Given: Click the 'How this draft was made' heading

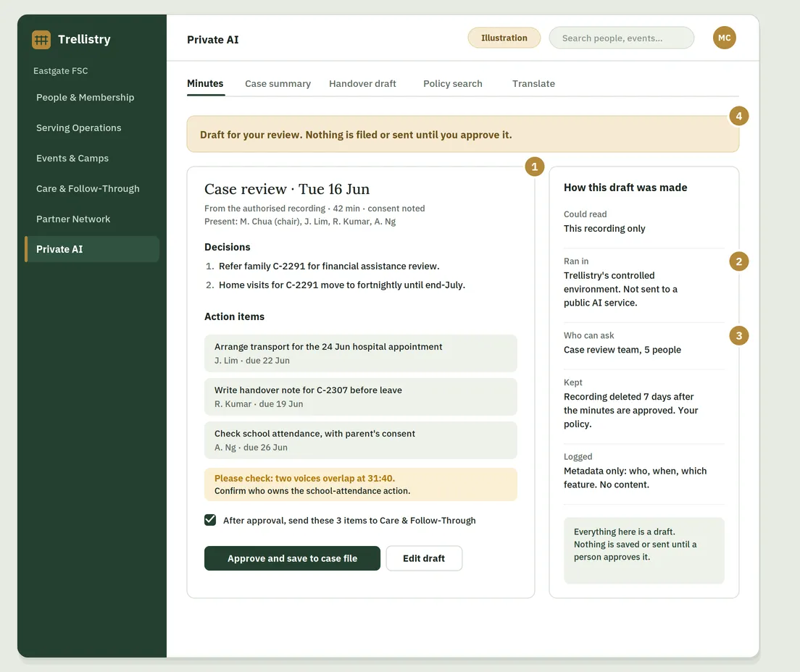Looking at the screenshot, I should click(625, 188).
